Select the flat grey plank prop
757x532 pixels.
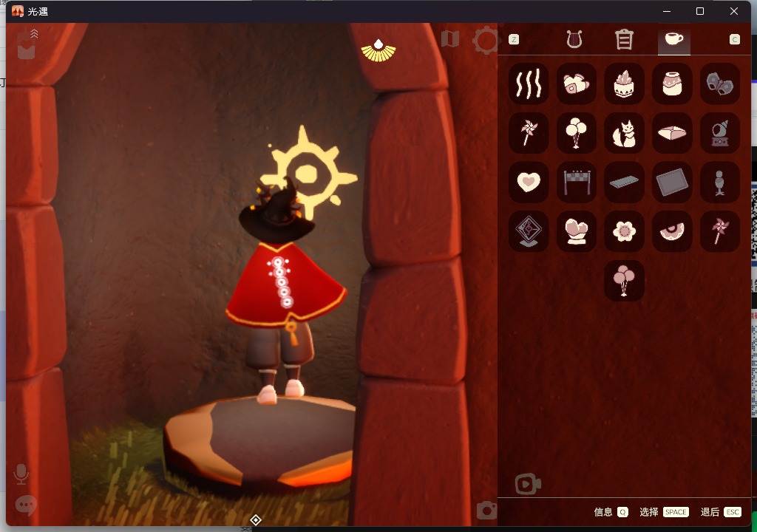624,182
